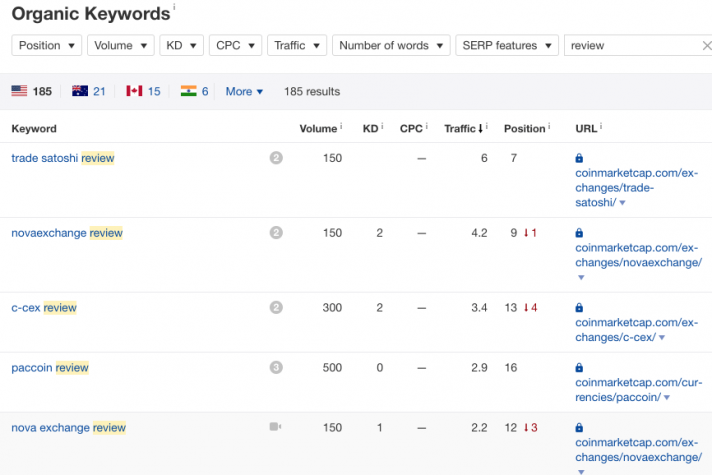712x475 pixels.
Task: Click the URL column header
Action: tap(586, 129)
